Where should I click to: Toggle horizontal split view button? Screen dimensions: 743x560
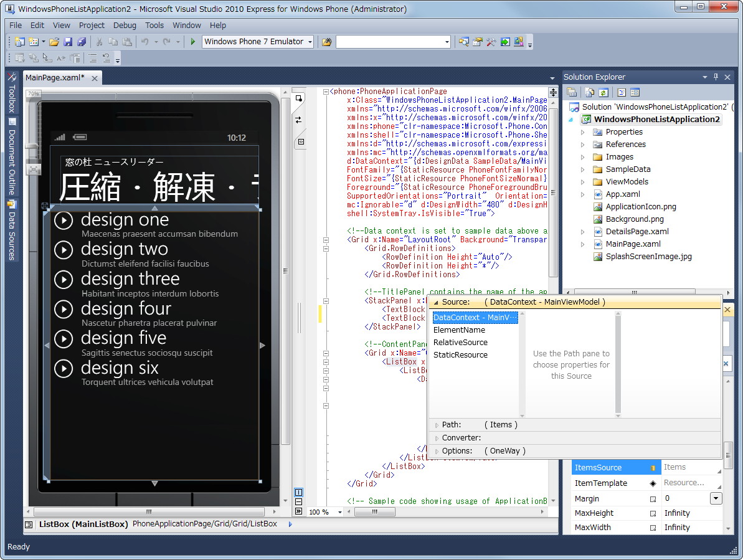coord(298,501)
